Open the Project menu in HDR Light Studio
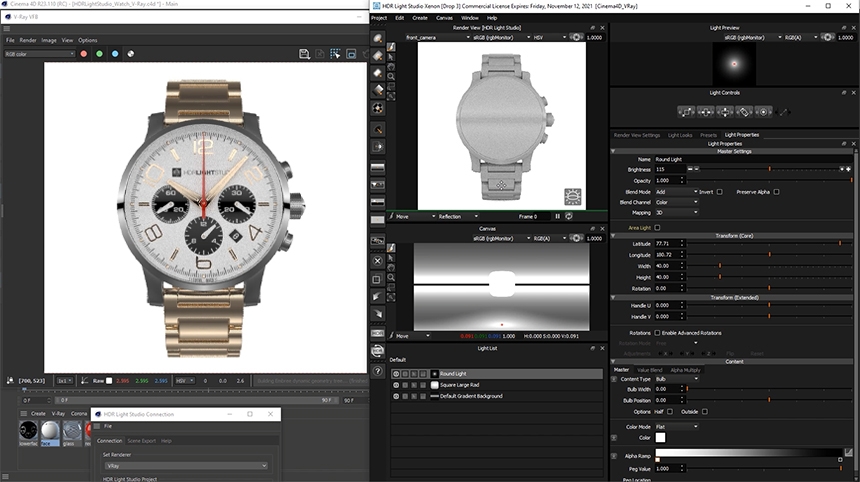This screenshot has height=482, width=860. (379, 18)
